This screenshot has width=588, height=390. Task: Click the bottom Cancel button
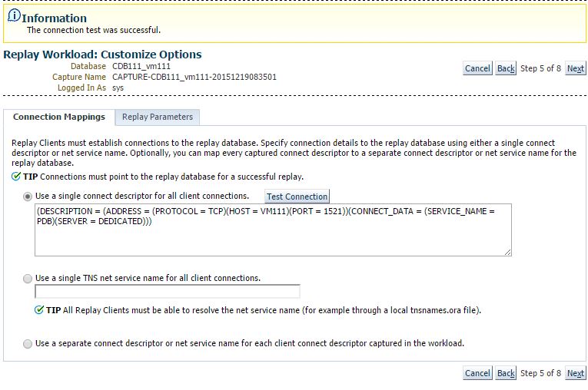point(477,373)
